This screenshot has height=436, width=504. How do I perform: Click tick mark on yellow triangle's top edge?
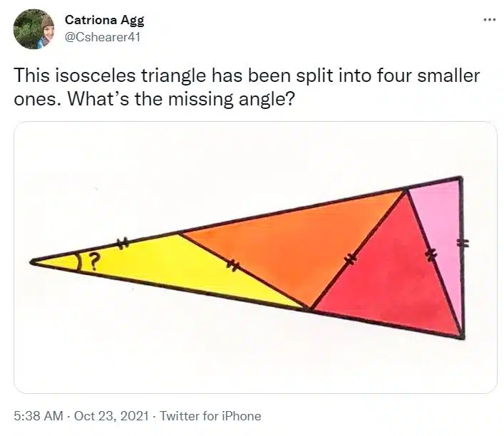[x=122, y=243]
